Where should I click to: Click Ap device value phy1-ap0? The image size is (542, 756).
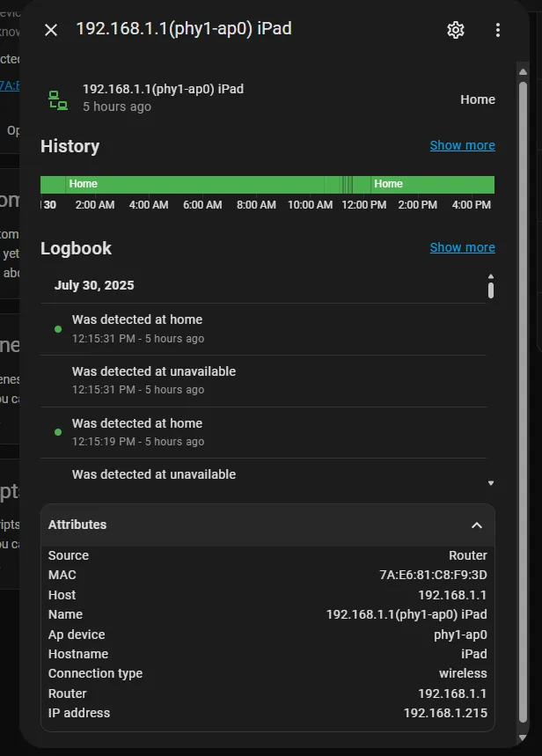click(460, 635)
